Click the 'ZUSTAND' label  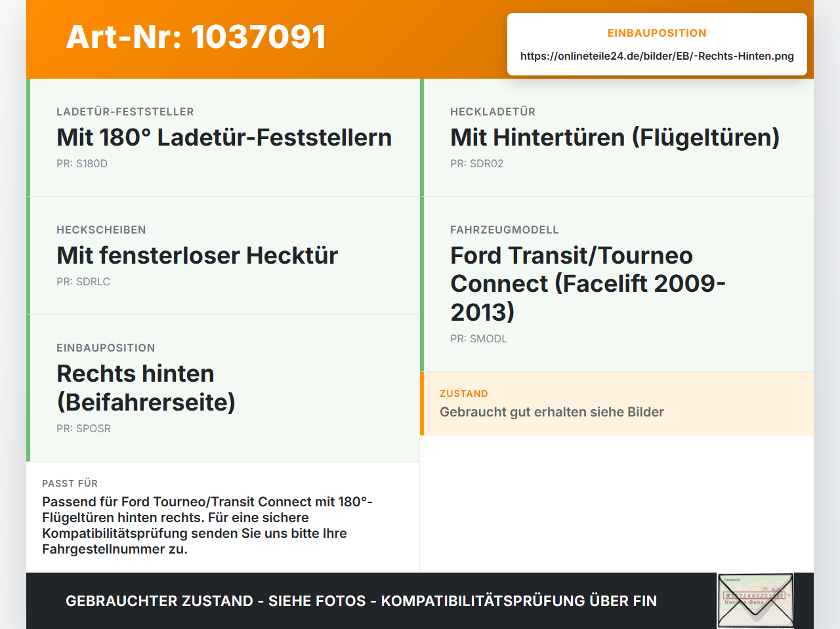(x=464, y=394)
